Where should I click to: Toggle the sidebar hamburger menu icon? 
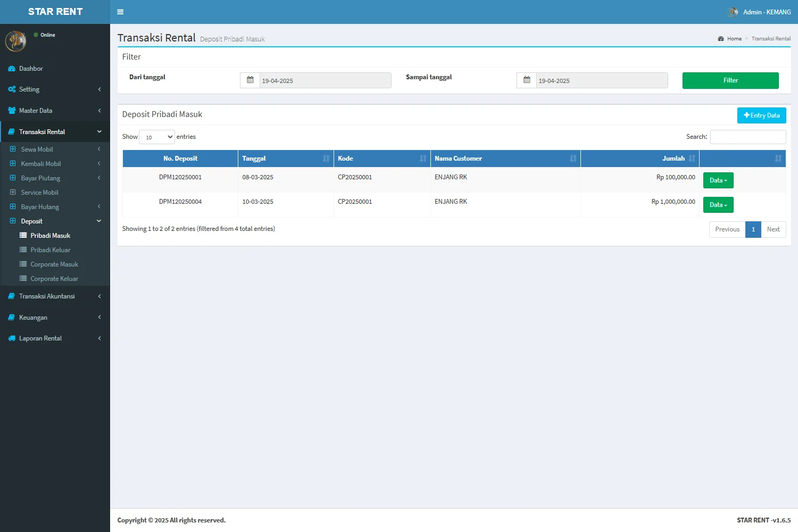click(120, 12)
